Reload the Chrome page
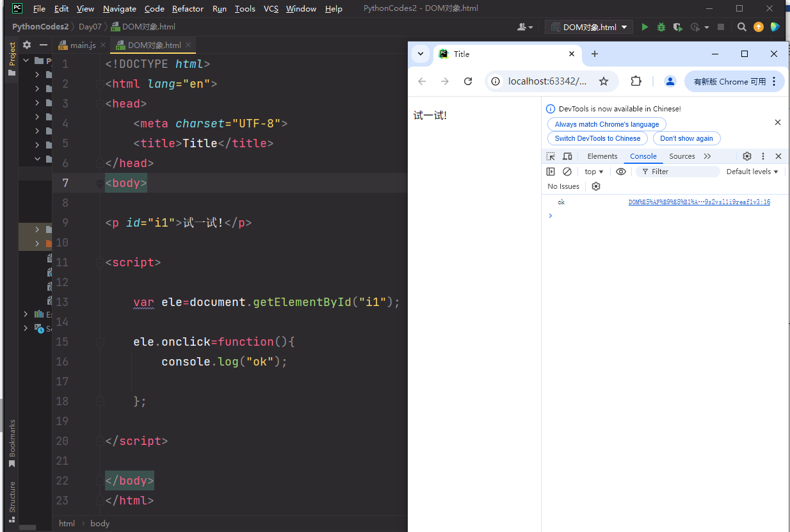 pos(468,81)
